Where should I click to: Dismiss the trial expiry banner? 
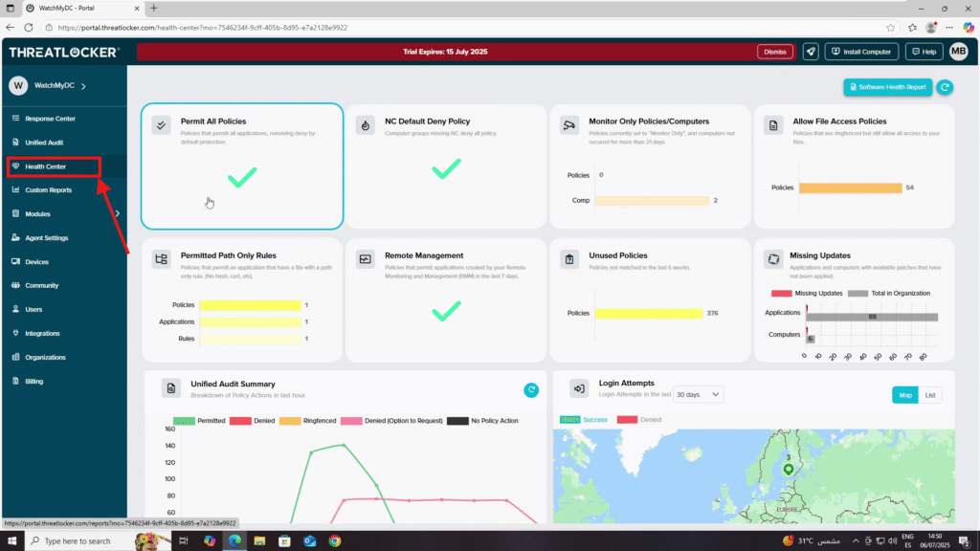(775, 52)
